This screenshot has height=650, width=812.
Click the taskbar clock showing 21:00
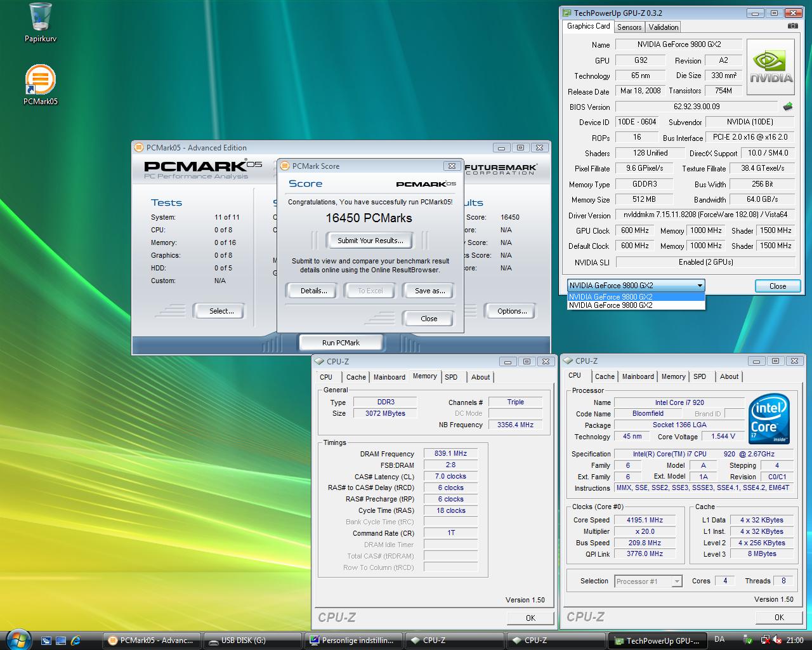point(795,640)
